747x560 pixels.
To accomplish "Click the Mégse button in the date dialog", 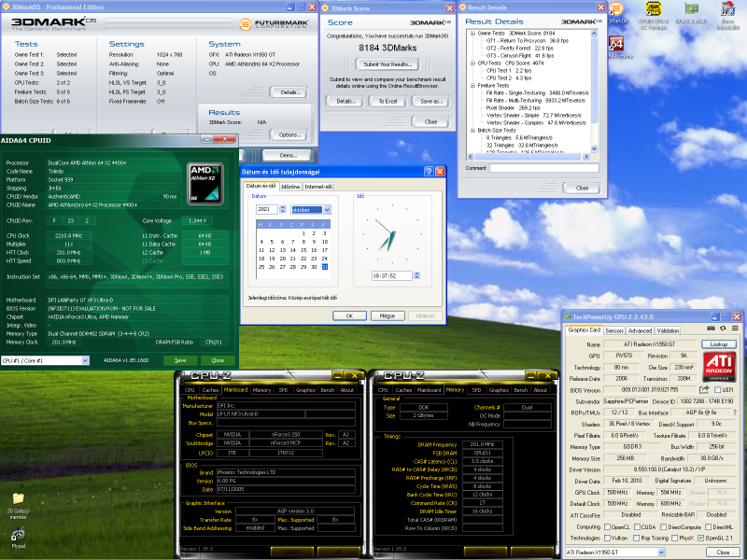I will (388, 315).
